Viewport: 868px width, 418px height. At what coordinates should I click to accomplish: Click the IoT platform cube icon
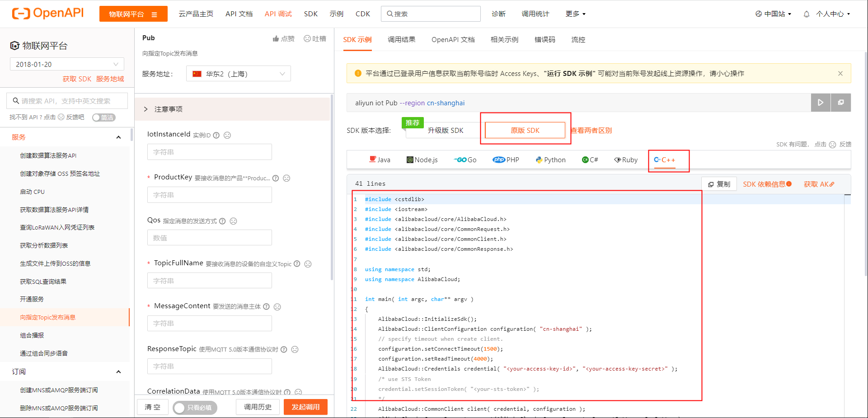point(15,46)
